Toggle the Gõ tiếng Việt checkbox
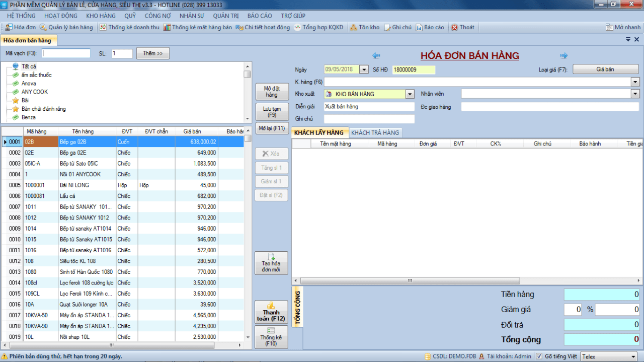Image resolution: width=644 pixels, height=362 pixels. coord(539,356)
